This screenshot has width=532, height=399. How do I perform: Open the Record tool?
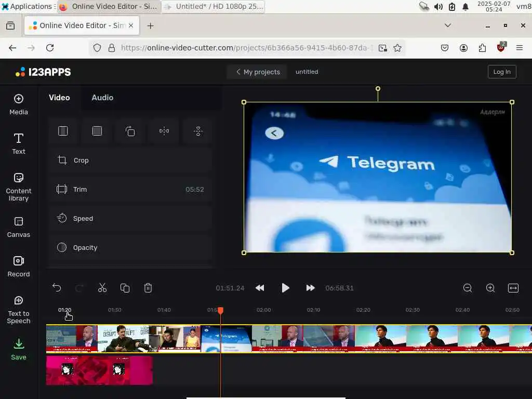click(x=19, y=267)
